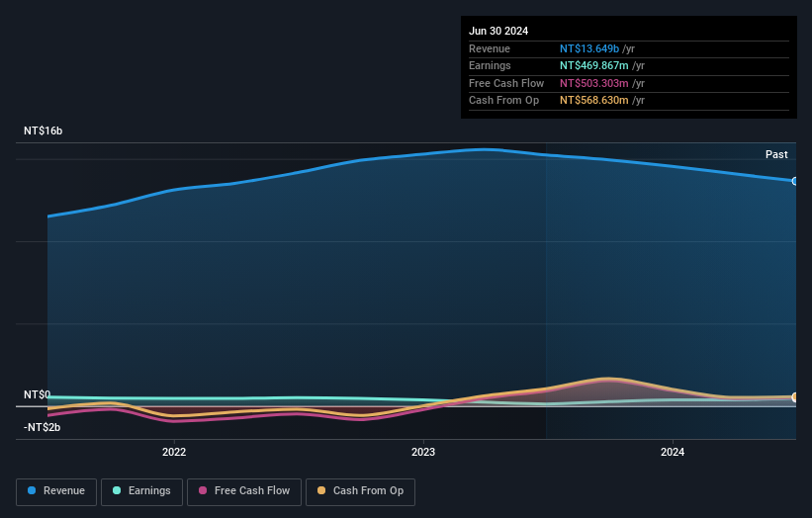Toggle the Cash From Op legend button
This screenshot has height=518, width=812.
coord(360,491)
